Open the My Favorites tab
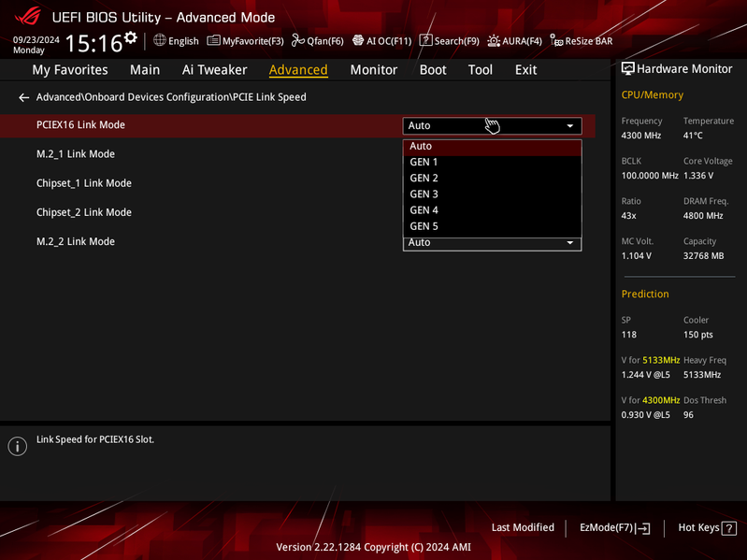747x560 pixels. tap(70, 70)
